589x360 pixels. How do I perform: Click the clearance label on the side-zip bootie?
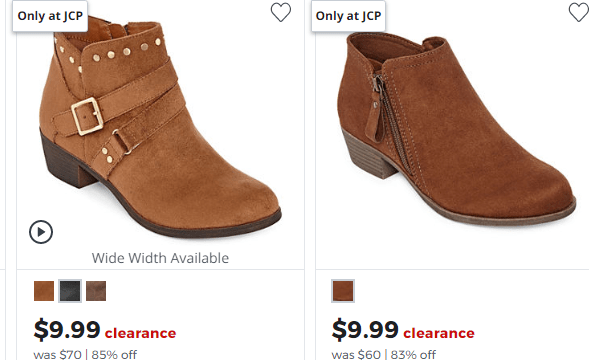click(x=439, y=333)
